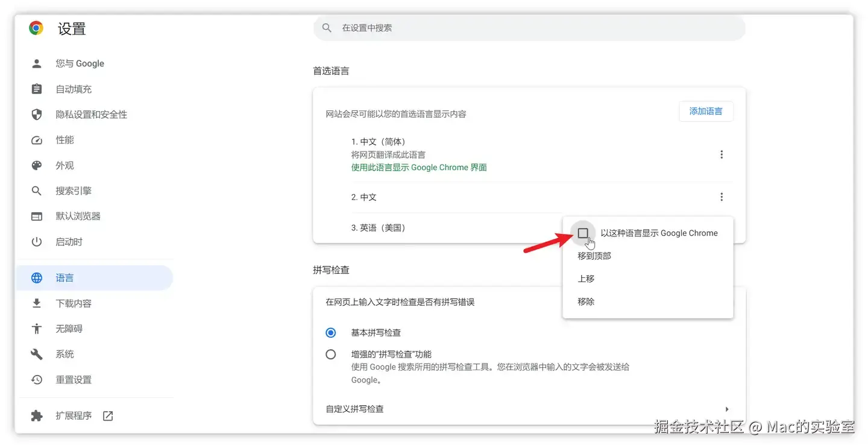The width and height of the screenshot is (868, 448).
Task: Click the puzzle piece icon for 扩展程序
Action: (37, 415)
